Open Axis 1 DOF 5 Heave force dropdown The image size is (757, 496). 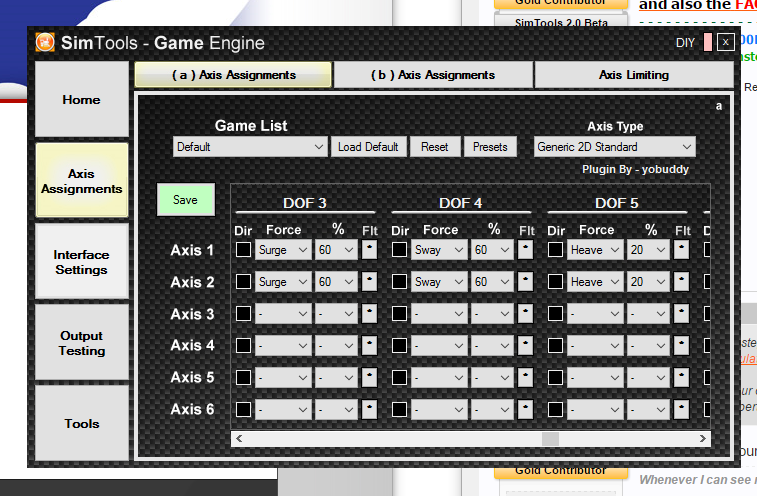(595, 250)
